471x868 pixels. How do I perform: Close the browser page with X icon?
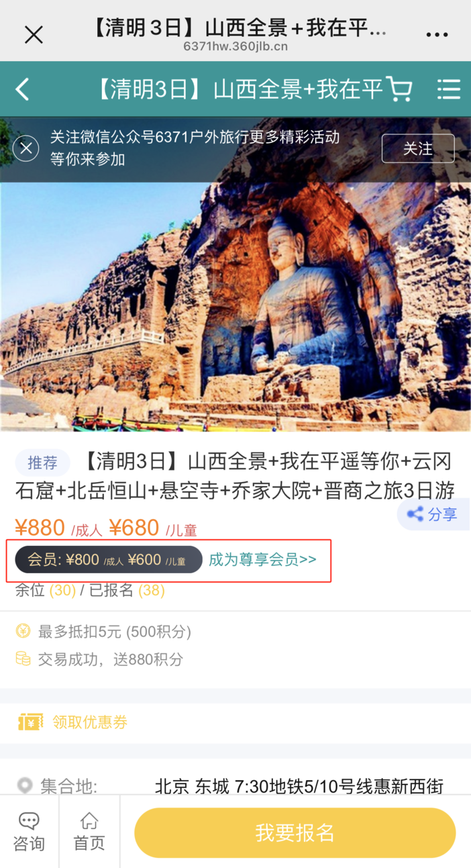click(x=34, y=34)
